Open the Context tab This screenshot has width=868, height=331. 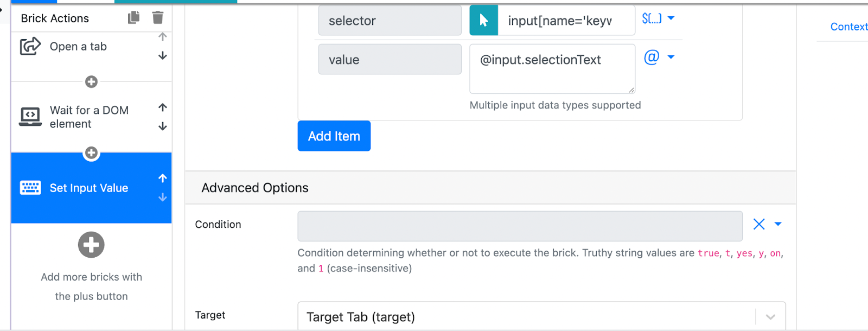[848, 27]
